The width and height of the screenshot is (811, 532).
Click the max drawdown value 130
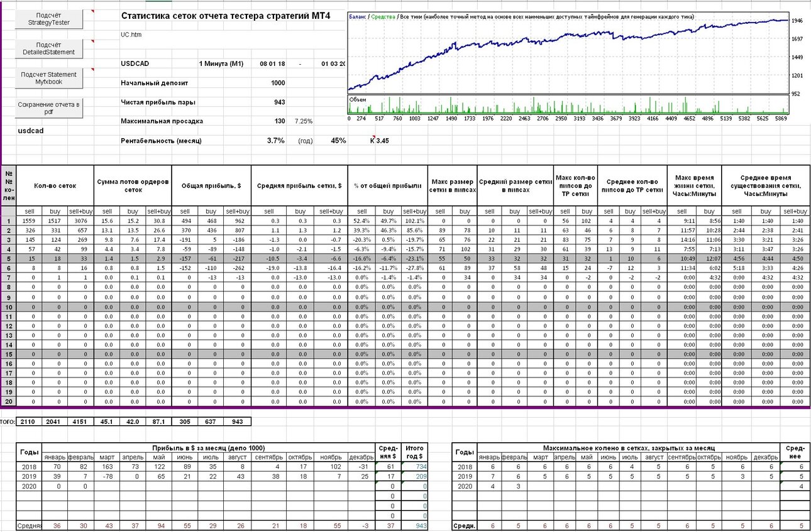coord(279,121)
